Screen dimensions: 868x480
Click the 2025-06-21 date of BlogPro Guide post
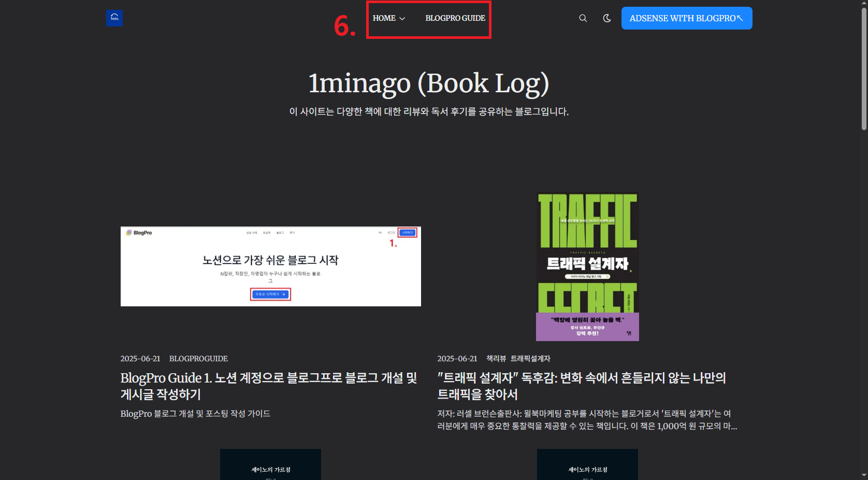tap(140, 359)
